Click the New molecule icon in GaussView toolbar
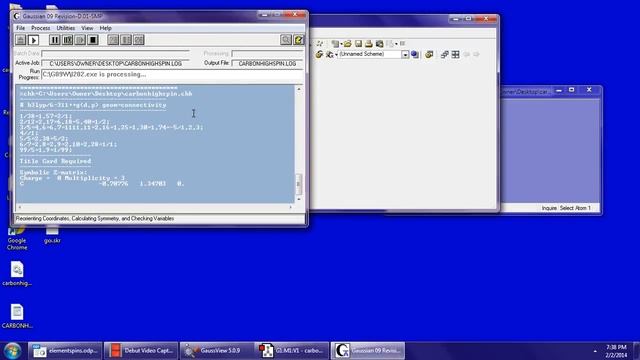The height and width of the screenshot is (360, 640). [x=335, y=44]
